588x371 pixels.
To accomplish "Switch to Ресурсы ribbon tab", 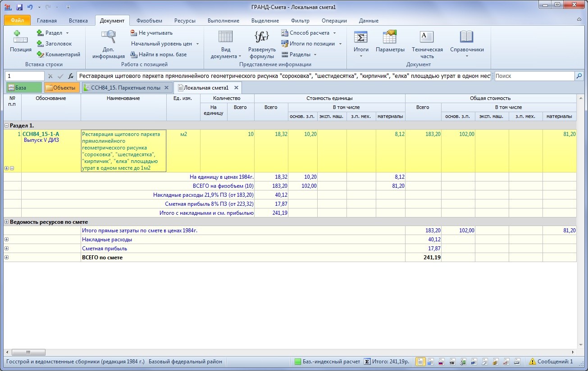I will [x=185, y=21].
